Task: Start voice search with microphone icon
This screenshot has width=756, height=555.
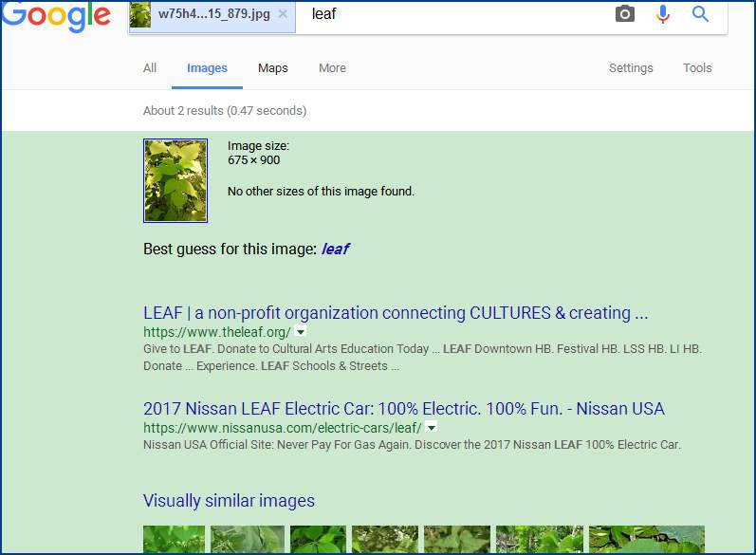Action: [x=663, y=14]
